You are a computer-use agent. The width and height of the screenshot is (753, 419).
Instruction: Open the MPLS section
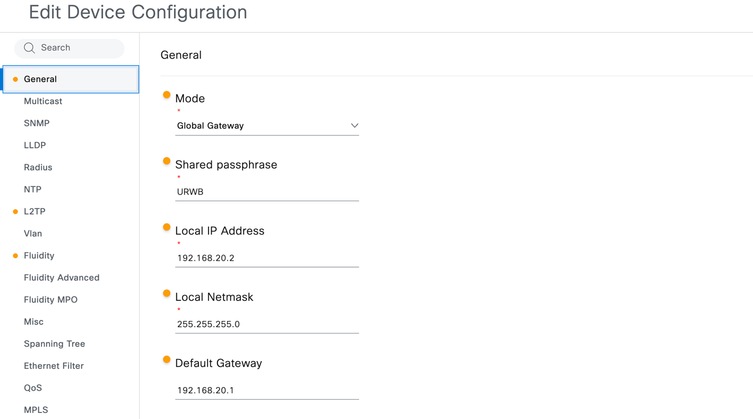pos(36,410)
